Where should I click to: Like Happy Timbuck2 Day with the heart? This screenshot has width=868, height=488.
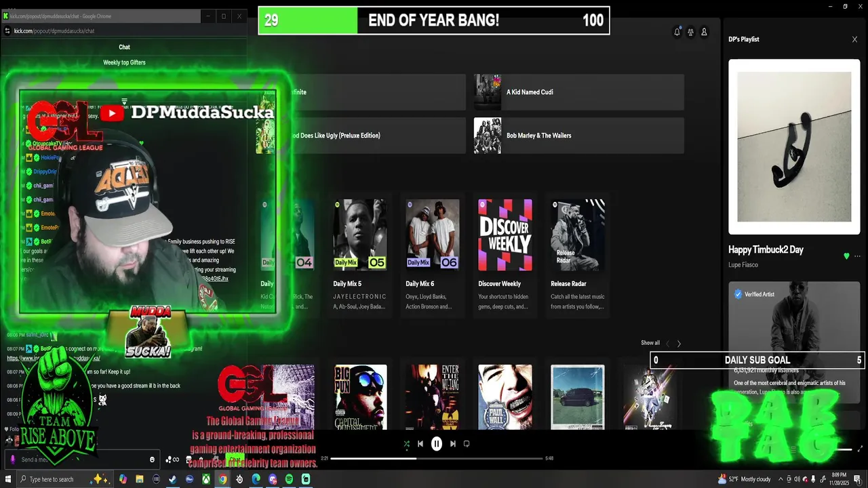(846, 256)
